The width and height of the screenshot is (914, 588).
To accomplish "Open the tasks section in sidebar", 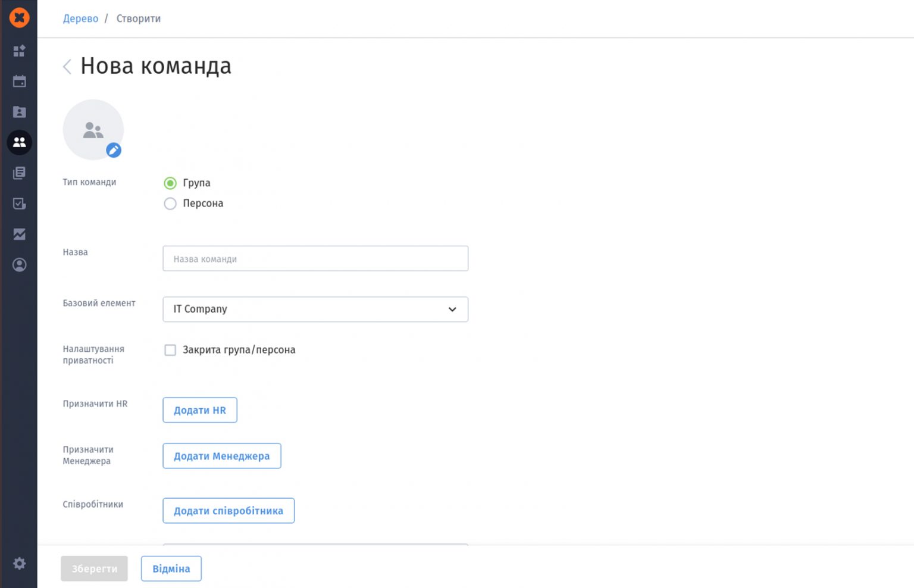I will pos(19,204).
